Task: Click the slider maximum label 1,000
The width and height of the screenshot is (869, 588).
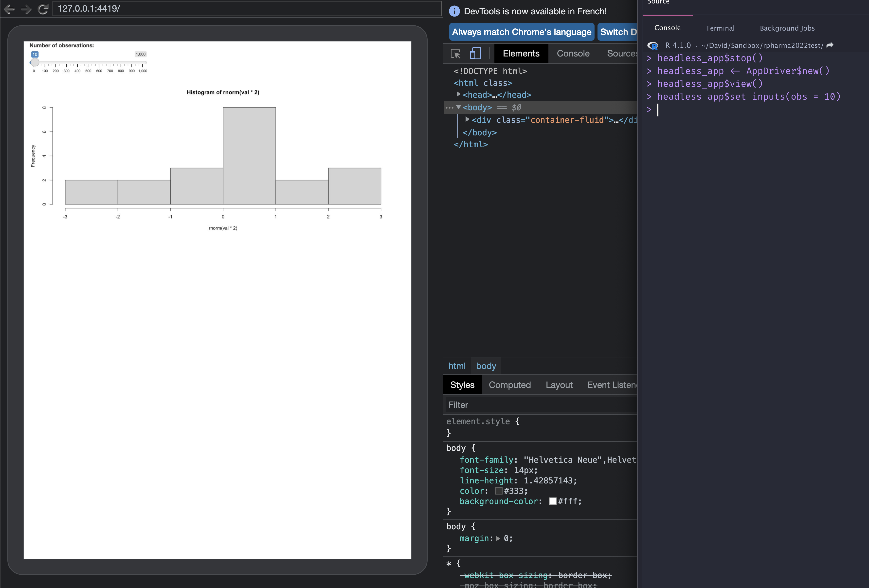Action: 141,54
